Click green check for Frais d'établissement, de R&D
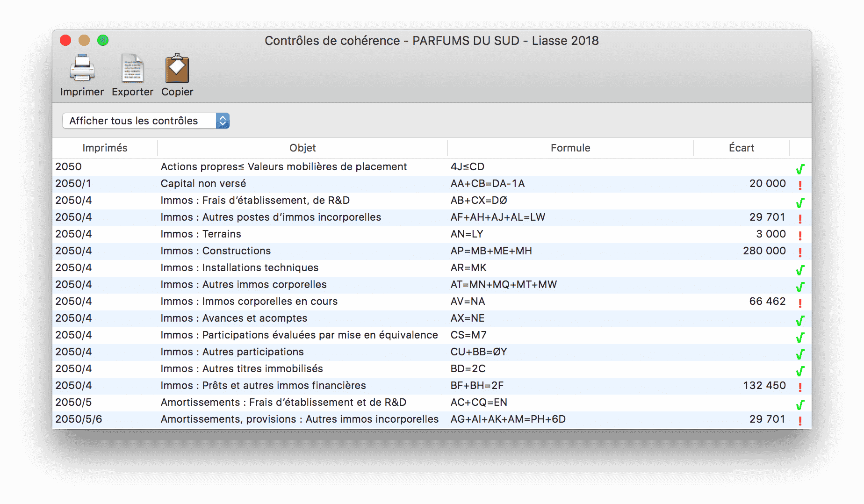This screenshot has height=504, width=864. tap(800, 202)
